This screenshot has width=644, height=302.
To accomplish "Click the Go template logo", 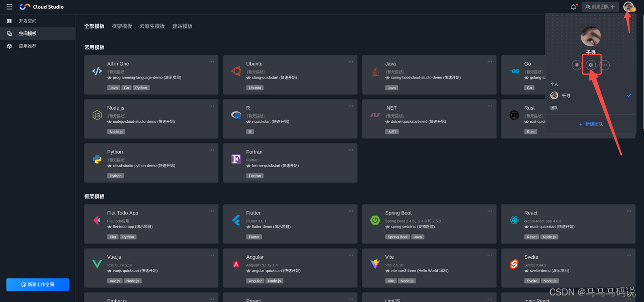I will [x=514, y=71].
